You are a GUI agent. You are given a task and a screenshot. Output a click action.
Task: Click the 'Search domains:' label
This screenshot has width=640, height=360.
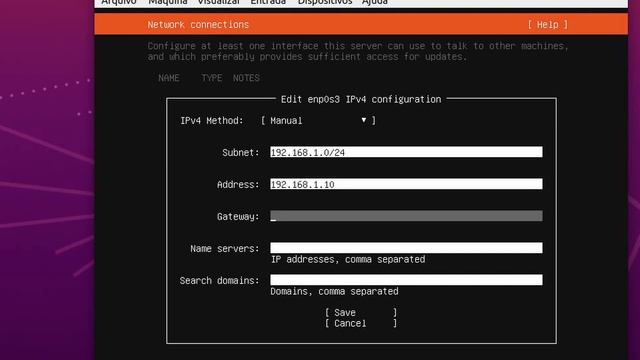(219, 281)
